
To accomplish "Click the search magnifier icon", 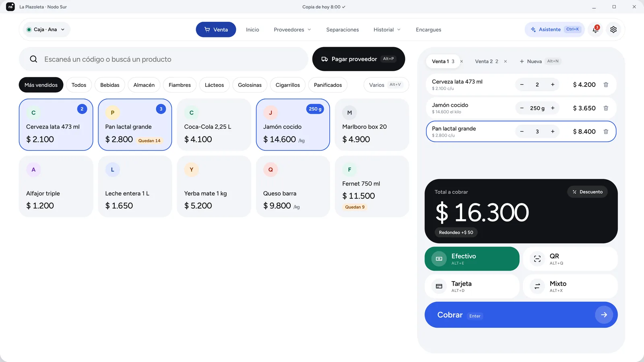I will pyautogui.click(x=34, y=59).
